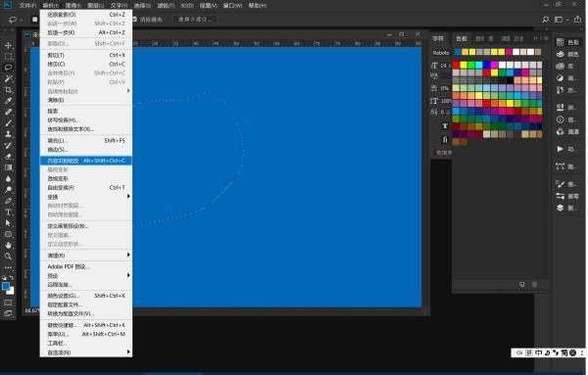Toggle Quick Mask mode below the color swatches
Image resolution: width=588 pixels, height=375 pixels.
[8, 303]
